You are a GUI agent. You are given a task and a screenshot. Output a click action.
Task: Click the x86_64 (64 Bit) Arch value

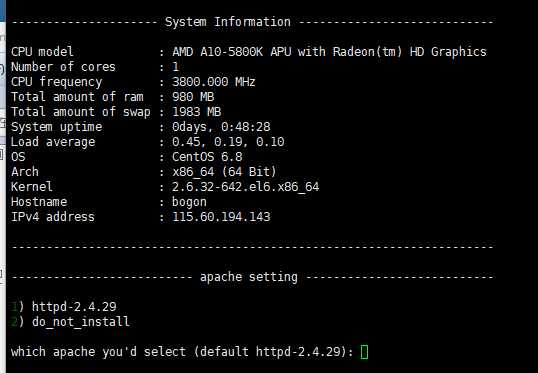coord(224,172)
